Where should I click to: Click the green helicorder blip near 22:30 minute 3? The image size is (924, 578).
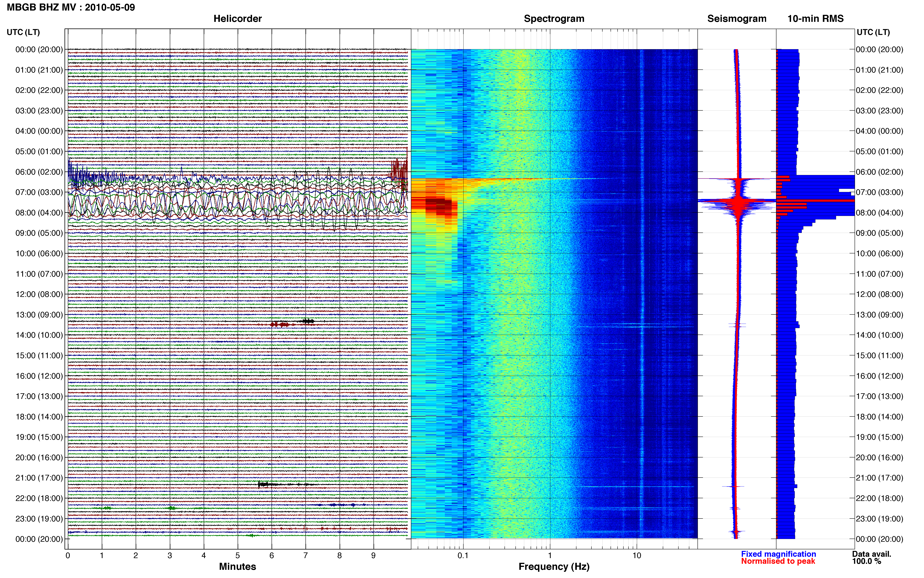[x=172, y=508]
